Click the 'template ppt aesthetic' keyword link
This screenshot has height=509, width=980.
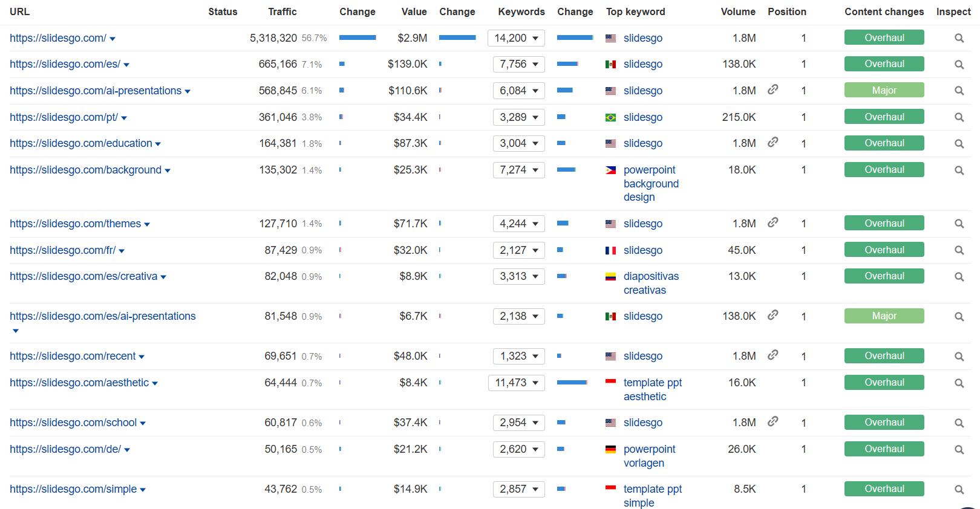tap(653, 389)
